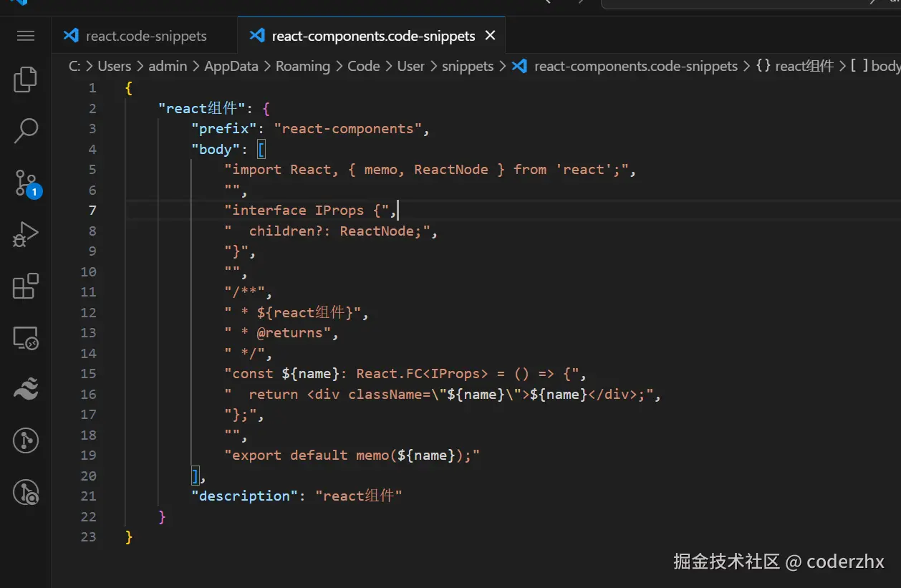Click the 'Code' breadcrumb segment
The image size is (901, 588).
364,66
